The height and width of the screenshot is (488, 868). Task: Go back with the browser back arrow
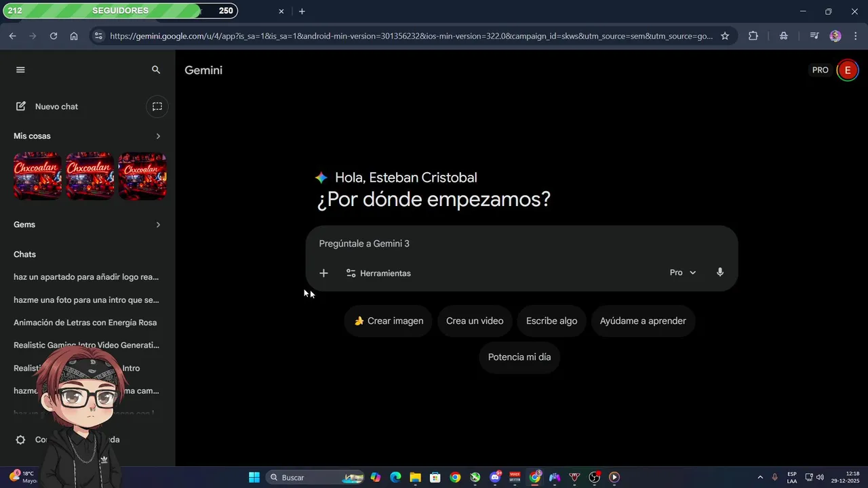point(12,36)
